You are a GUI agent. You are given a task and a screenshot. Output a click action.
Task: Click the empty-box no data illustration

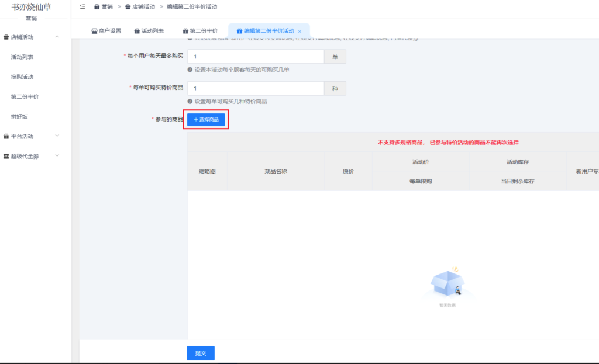447,283
